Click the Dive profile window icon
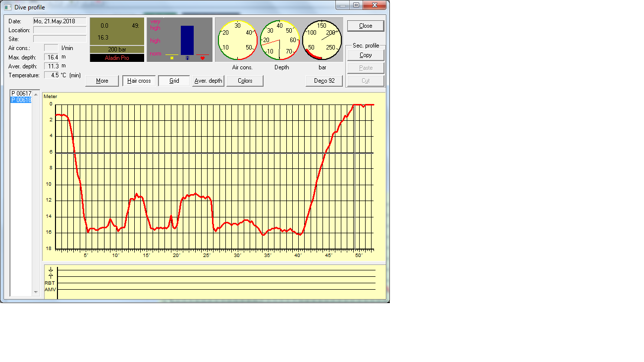 (7, 7)
